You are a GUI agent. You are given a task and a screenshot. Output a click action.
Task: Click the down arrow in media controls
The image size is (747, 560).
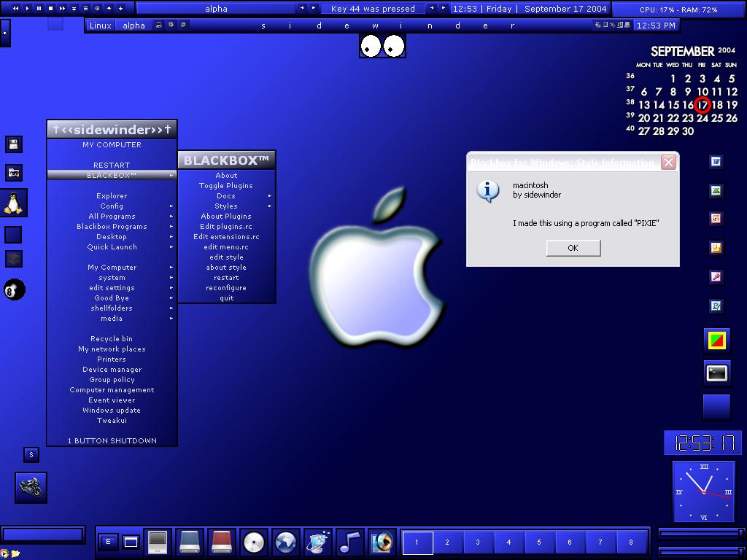(120, 8)
